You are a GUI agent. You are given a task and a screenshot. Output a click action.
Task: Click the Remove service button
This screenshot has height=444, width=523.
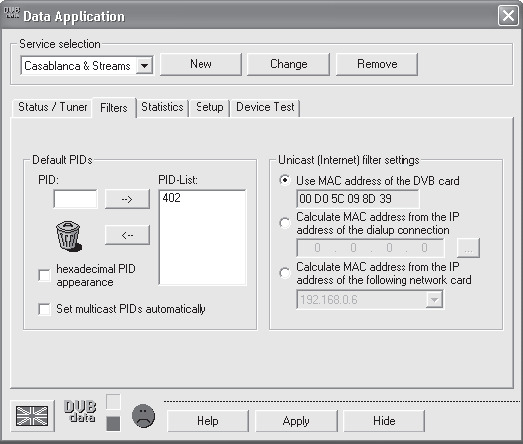pyautogui.click(x=377, y=64)
